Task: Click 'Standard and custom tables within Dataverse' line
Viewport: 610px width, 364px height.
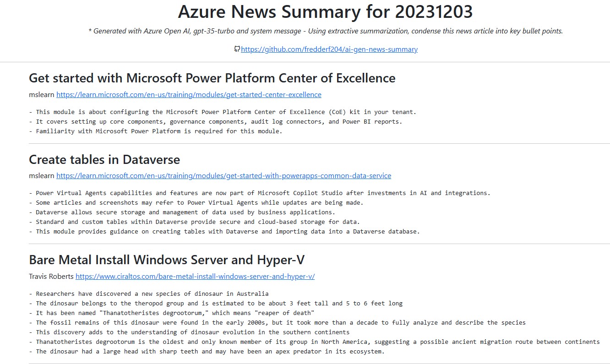Action: [x=194, y=222]
